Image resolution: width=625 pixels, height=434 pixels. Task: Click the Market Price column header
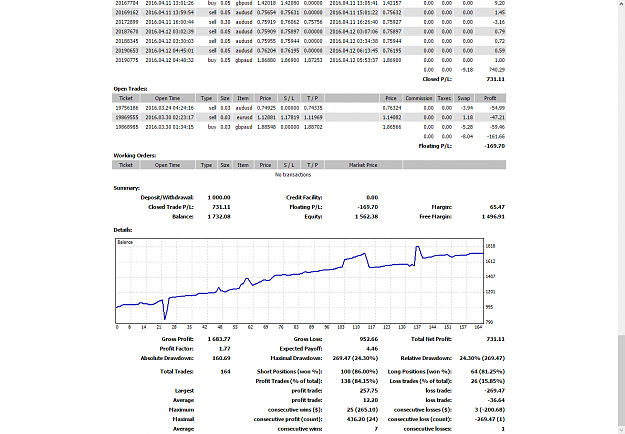coord(363,165)
